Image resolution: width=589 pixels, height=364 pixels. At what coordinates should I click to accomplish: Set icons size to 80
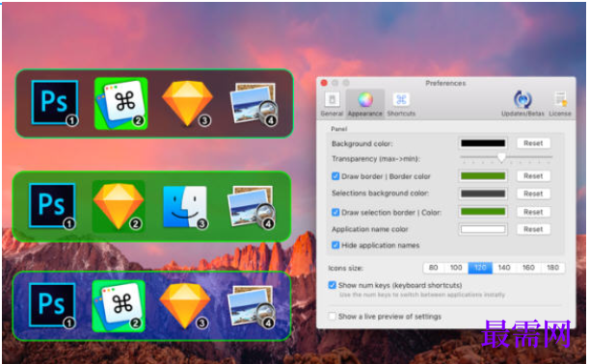pyautogui.click(x=433, y=268)
